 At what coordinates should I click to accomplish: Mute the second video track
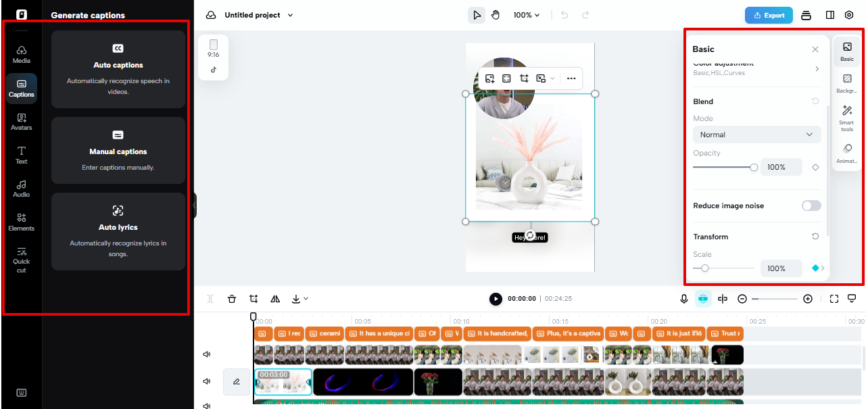207,381
